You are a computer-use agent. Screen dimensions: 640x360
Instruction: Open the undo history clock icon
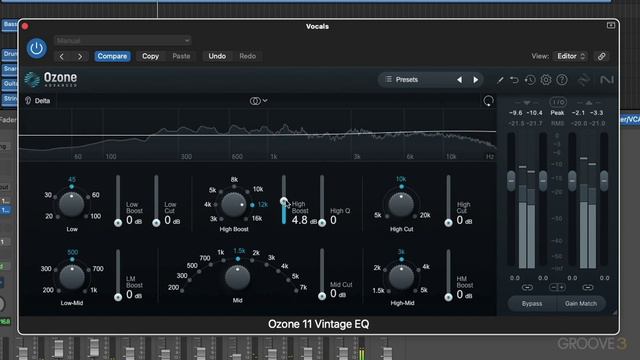click(530, 80)
